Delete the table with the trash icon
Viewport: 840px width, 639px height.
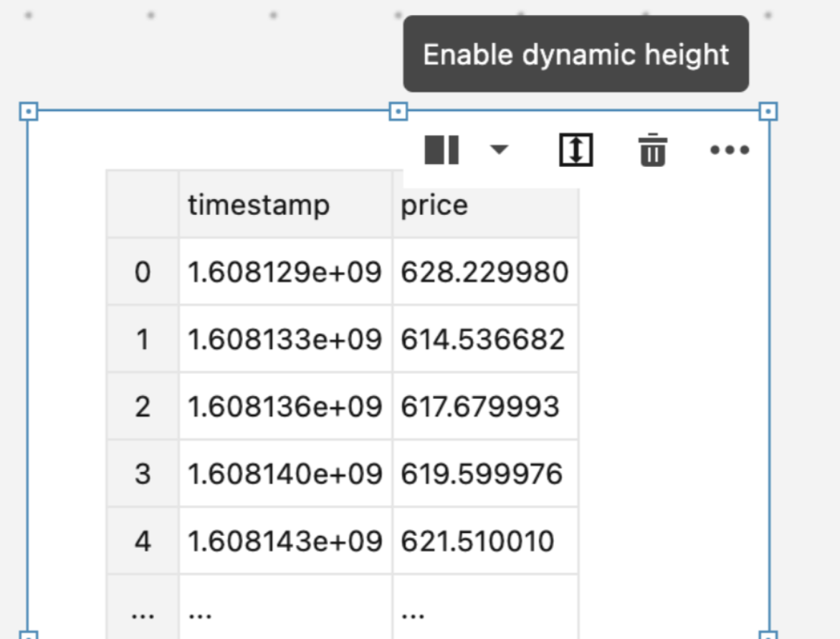653,150
